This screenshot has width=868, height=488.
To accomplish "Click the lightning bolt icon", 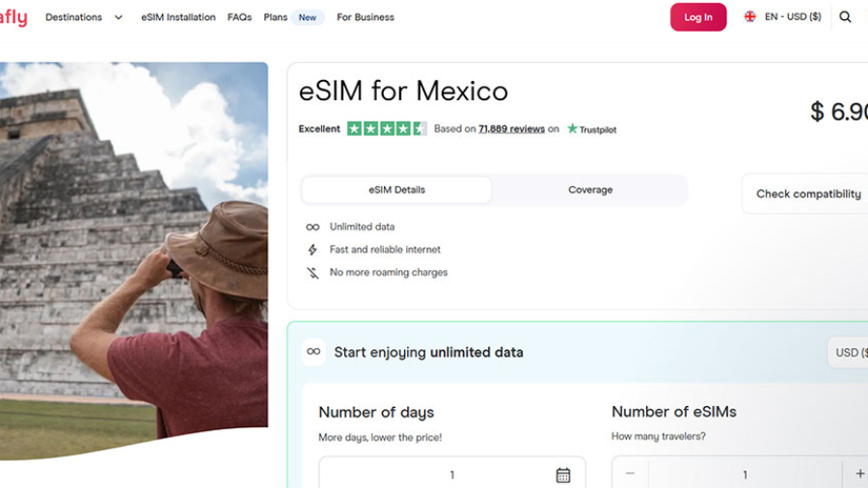I will 312,250.
